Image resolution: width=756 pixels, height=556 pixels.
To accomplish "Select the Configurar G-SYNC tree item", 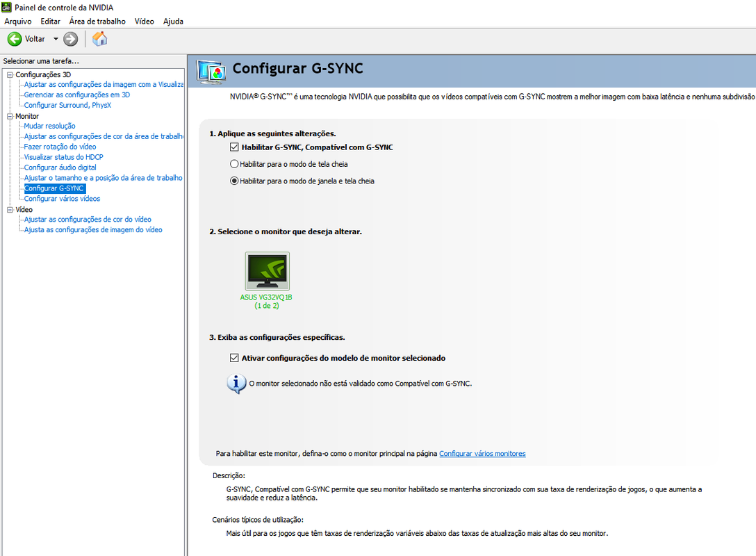I will tap(54, 188).
